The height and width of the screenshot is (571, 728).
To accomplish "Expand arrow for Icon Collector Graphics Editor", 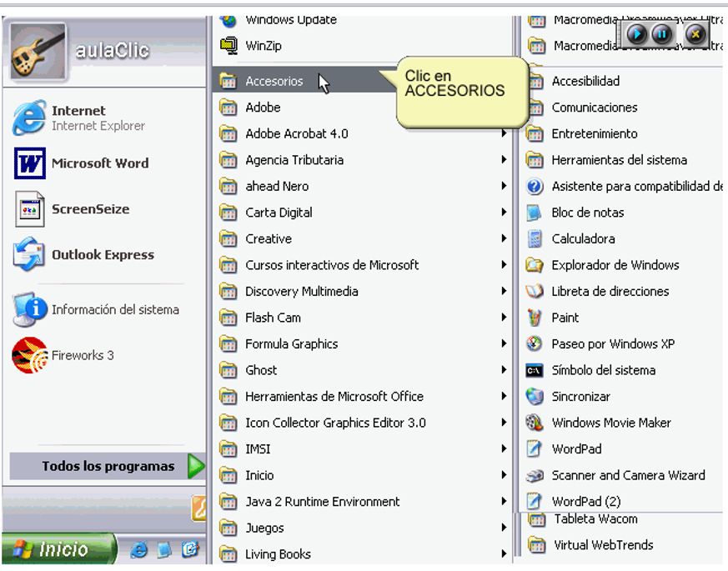I will tap(504, 423).
